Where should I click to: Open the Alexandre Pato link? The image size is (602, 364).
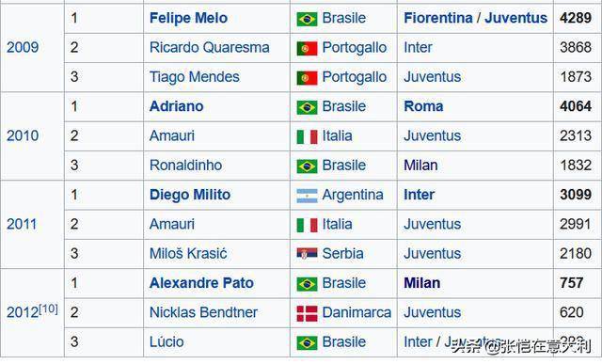coord(201,283)
